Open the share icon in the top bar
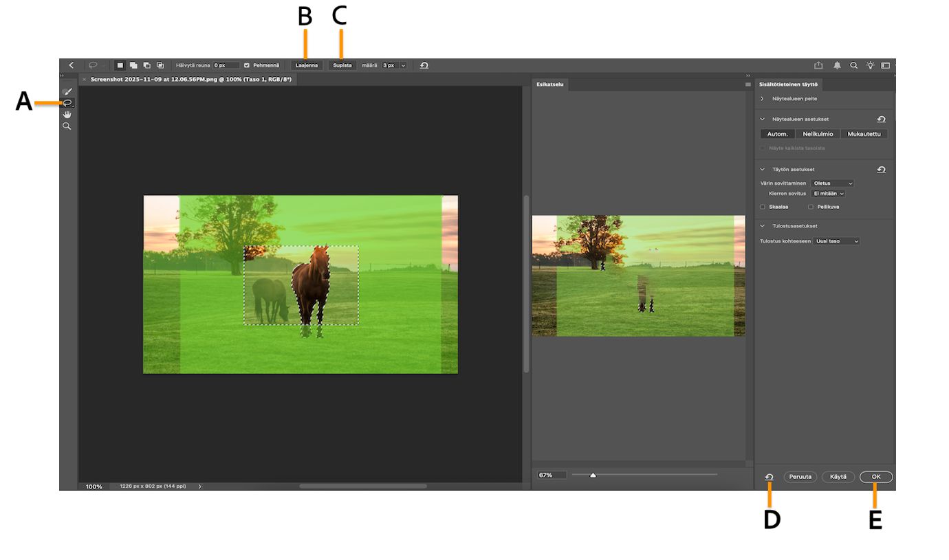Viewport: 949px width, 560px height. tap(818, 65)
